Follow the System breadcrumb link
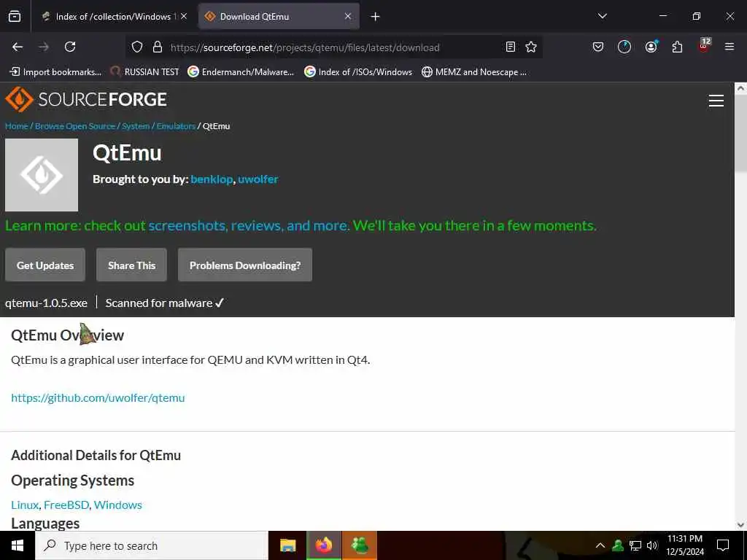 136,126
